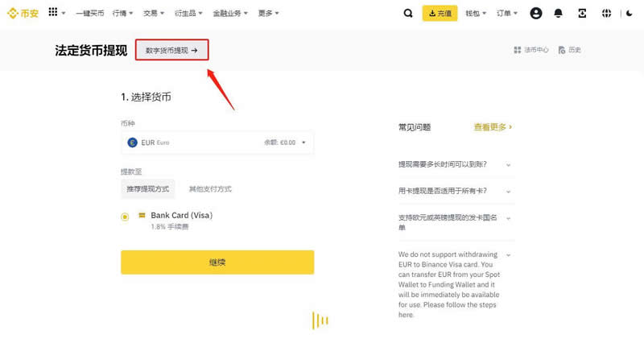
Task: Click the yellow 充值 deposit button
Action: 440,13
